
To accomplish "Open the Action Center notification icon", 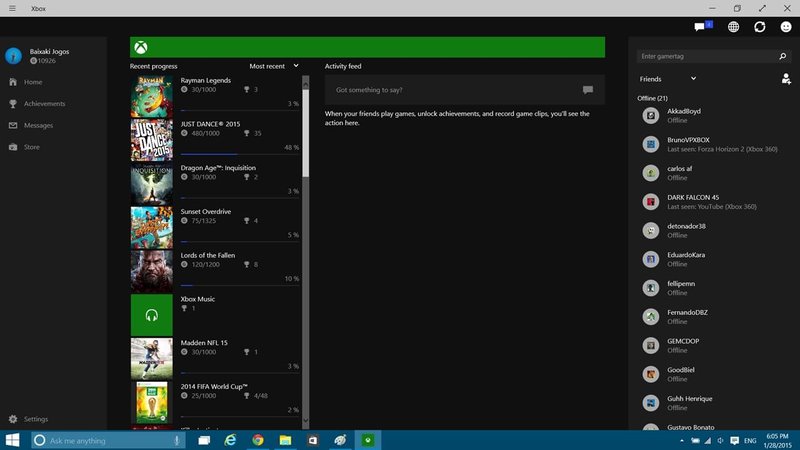I will pos(734,440).
